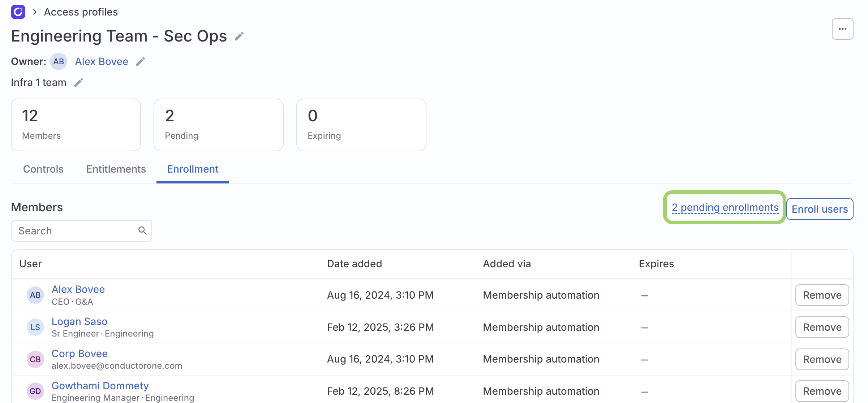This screenshot has width=868, height=403.
Task: Open the ellipsis options menu
Action: tap(842, 29)
